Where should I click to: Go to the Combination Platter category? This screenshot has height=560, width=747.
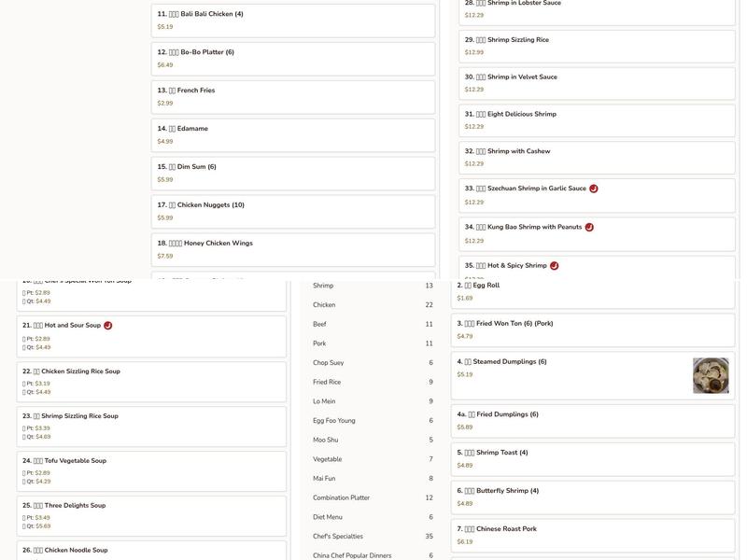point(373,497)
